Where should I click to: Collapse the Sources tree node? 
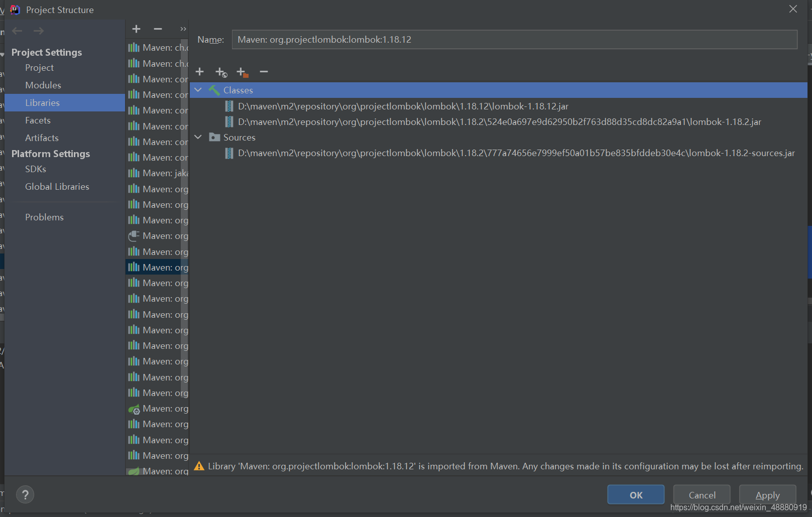[198, 137]
